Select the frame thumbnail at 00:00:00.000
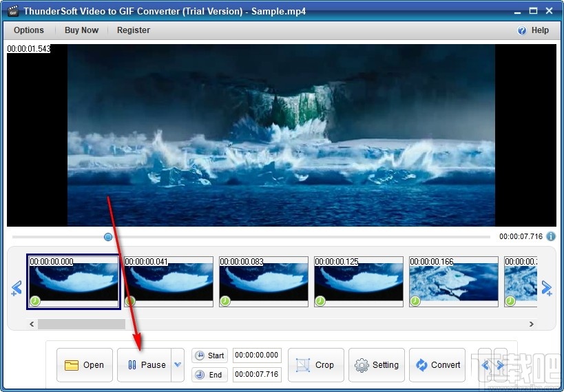 coord(74,282)
